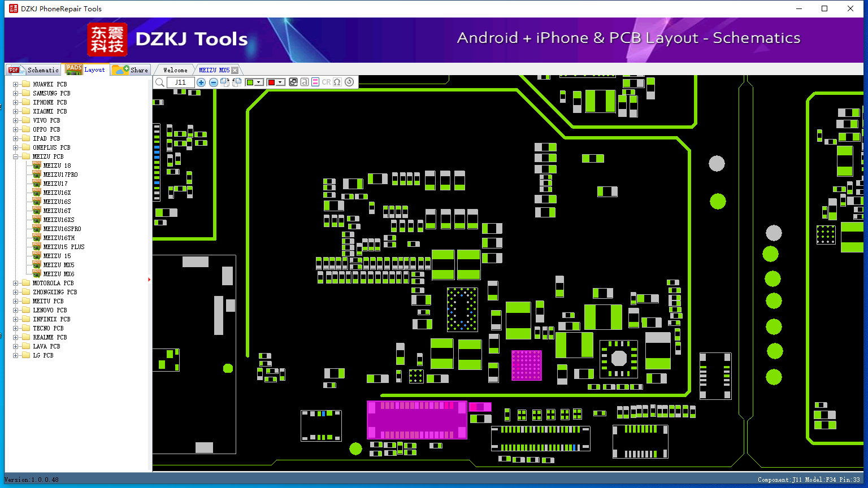Open the red color dropdown arrow
The image size is (868, 488).
point(281,82)
